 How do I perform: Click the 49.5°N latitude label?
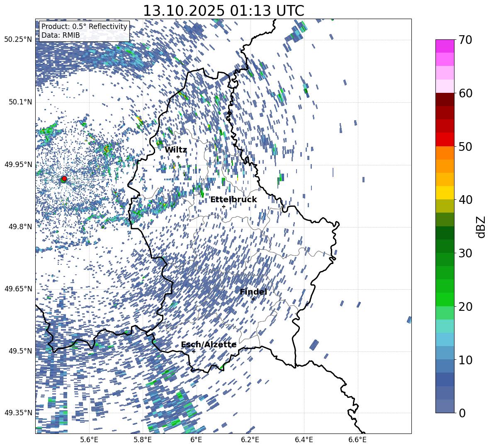tap(20, 351)
